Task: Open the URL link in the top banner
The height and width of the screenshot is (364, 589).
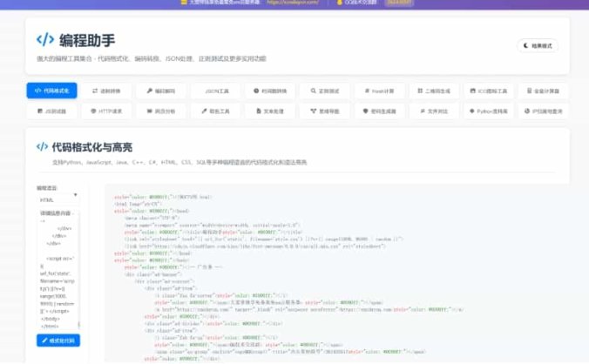Action: [x=293, y=3]
